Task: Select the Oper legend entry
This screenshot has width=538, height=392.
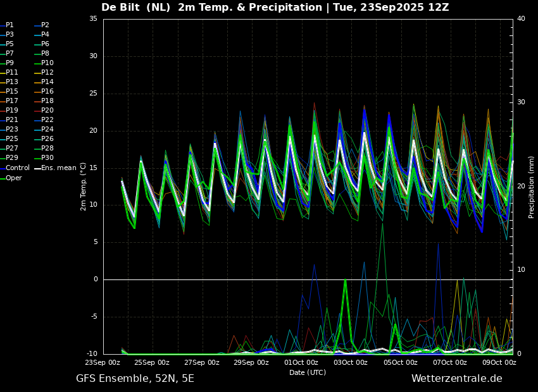Action: tap(14, 178)
